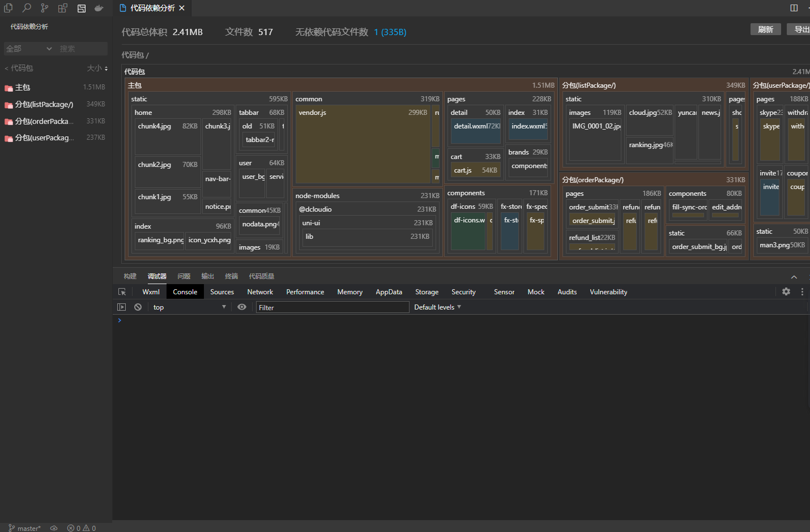Open the Mock devtools tab
This screenshot has width=810, height=532.
point(536,292)
